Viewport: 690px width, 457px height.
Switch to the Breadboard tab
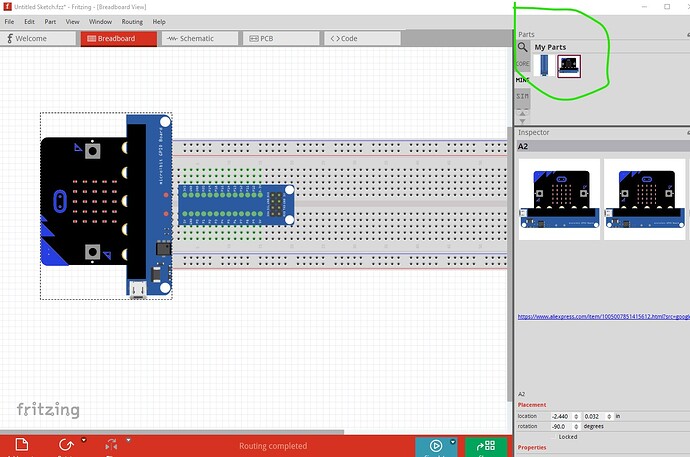119,38
